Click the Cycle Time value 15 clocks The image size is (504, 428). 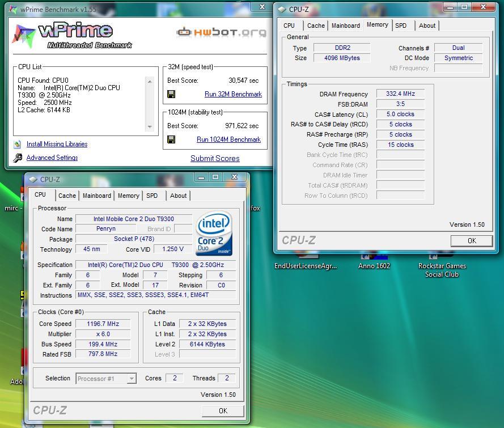point(400,145)
